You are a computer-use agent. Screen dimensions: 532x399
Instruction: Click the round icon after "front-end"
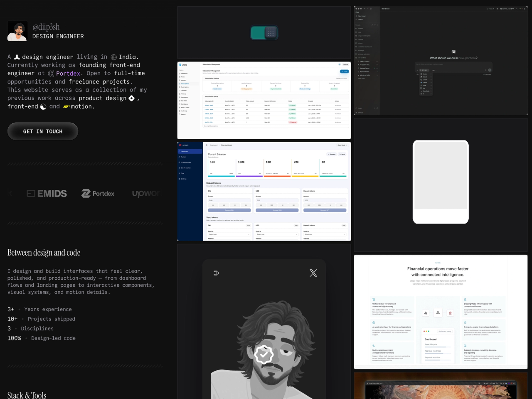coord(43,107)
